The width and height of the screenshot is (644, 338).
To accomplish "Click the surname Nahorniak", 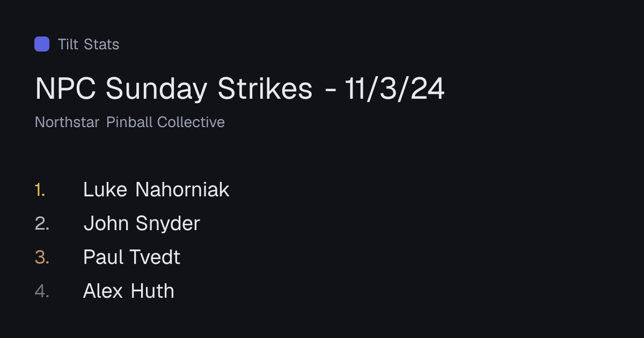I will coord(182,189).
